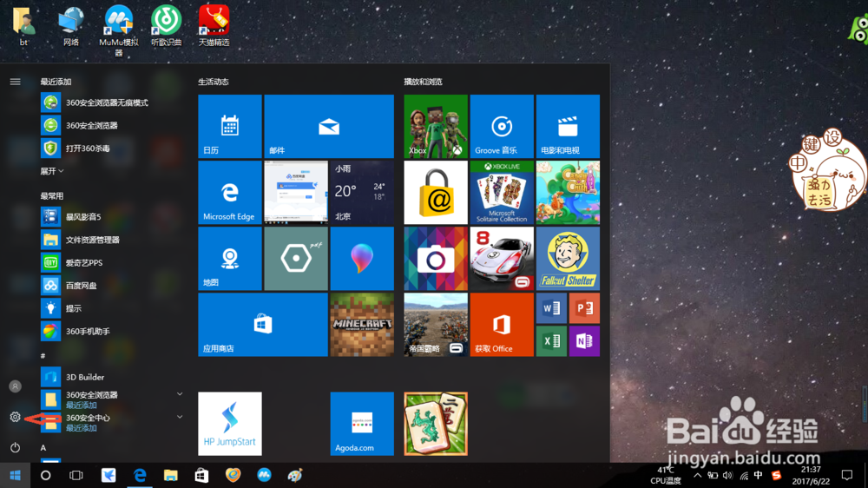This screenshot has height=488, width=868.
Task: Expand the 360安全中心 folder chevron
Action: click(180, 417)
